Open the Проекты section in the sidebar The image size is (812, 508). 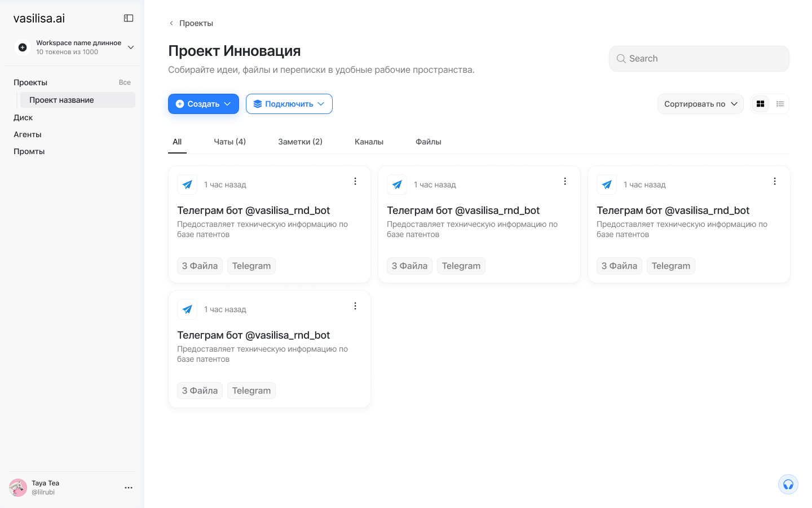point(30,82)
